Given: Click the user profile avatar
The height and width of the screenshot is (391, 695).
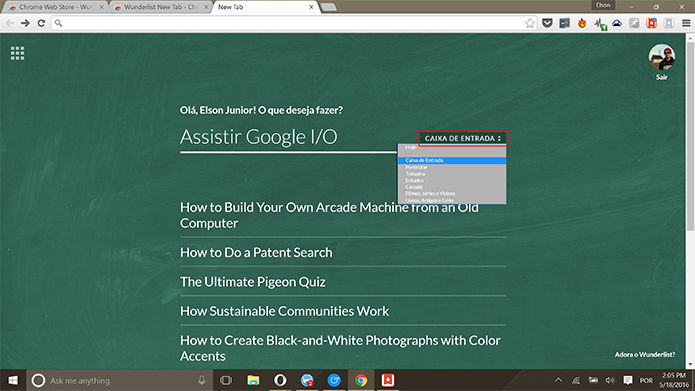Looking at the screenshot, I should point(662,57).
